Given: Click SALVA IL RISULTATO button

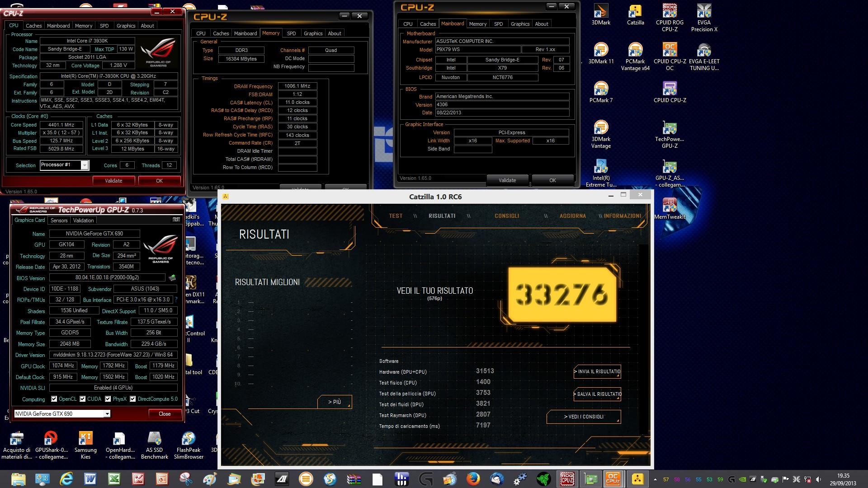Looking at the screenshot, I should point(597,394).
